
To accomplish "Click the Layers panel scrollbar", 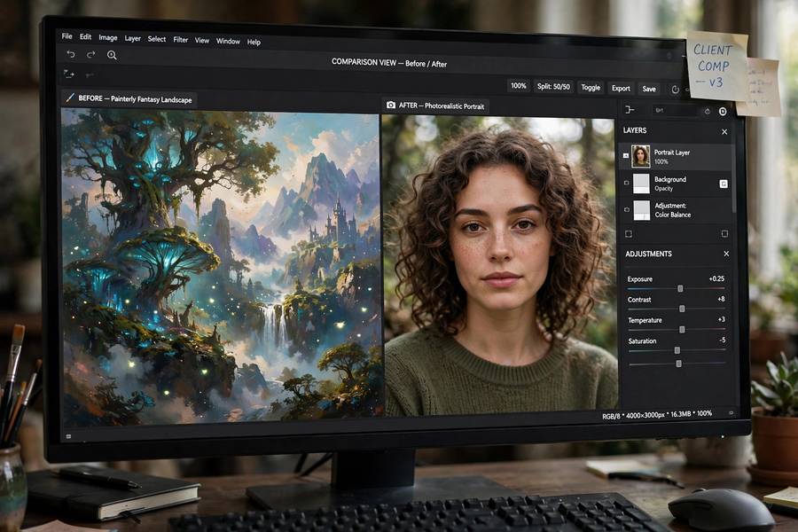I will pyautogui.click(x=734, y=178).
